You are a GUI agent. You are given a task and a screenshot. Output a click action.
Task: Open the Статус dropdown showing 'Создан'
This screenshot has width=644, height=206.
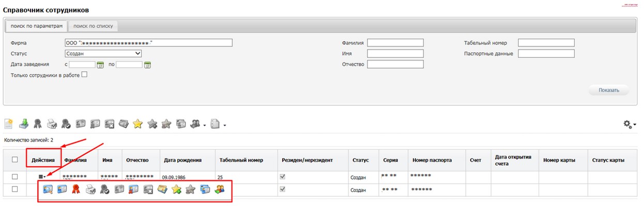click(103, 53)
